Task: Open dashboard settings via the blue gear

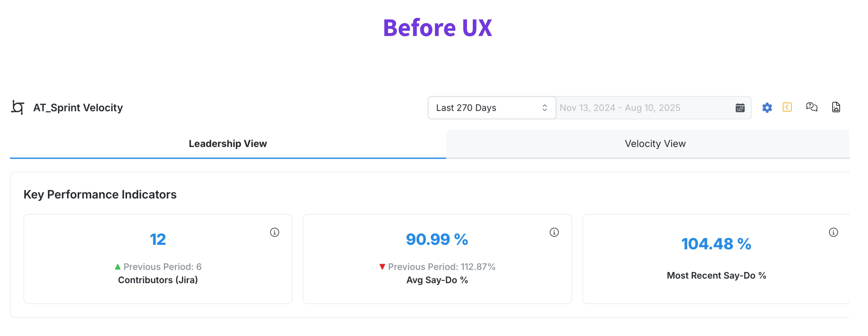Action: point(767,108)
